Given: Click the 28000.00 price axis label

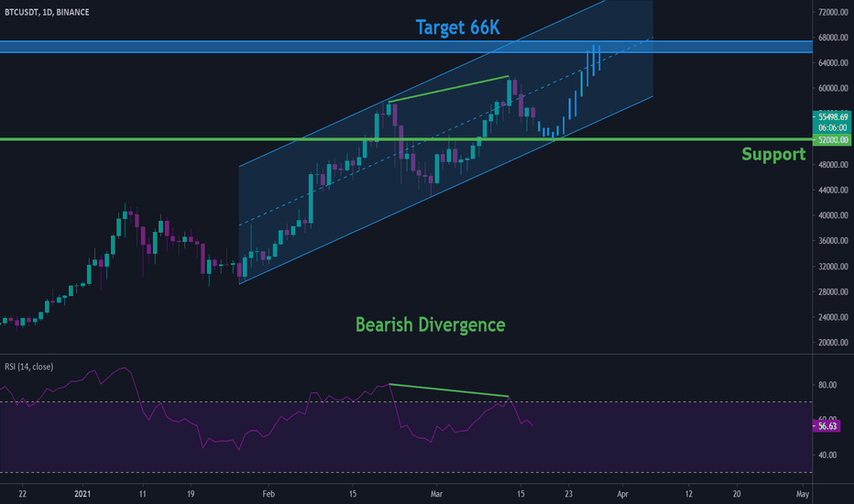Looking at the screenshot, I should pyautogui.click(x=833, y=291).
